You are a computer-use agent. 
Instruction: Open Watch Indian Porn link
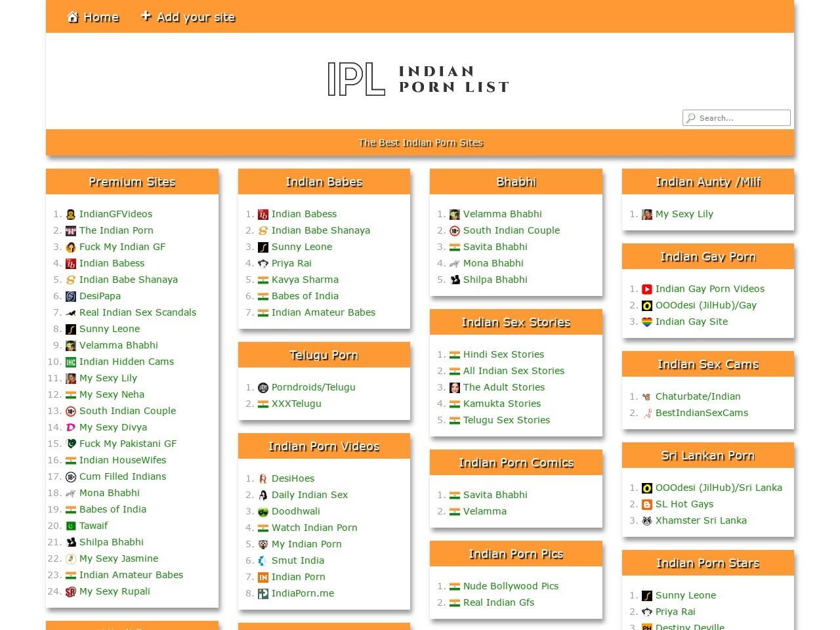(314, 528)
